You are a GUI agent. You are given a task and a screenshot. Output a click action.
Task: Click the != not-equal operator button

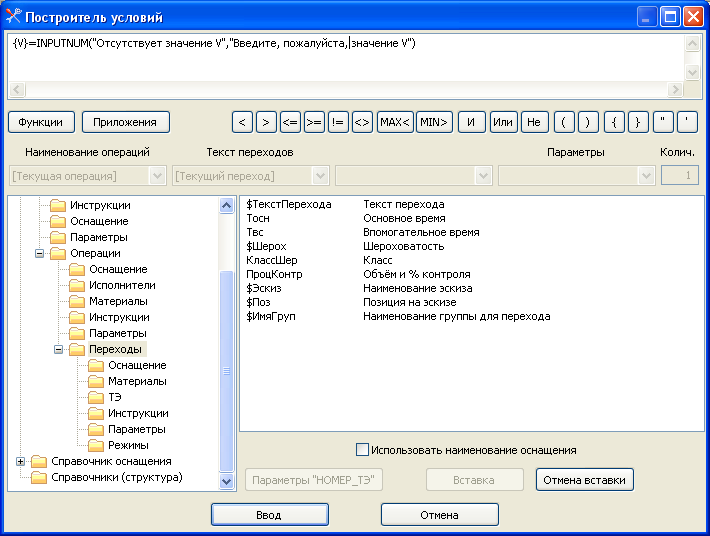tap(338, 122)
